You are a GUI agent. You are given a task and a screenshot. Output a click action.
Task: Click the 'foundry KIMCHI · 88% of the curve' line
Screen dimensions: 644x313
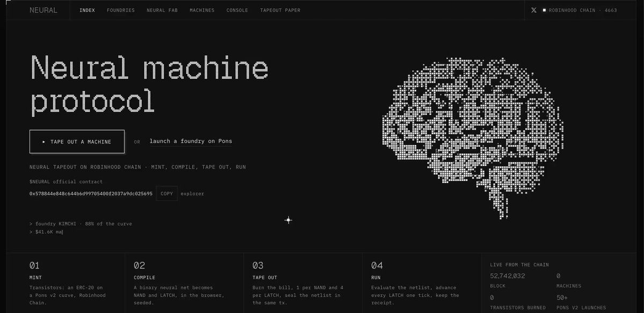coord(80,223)
